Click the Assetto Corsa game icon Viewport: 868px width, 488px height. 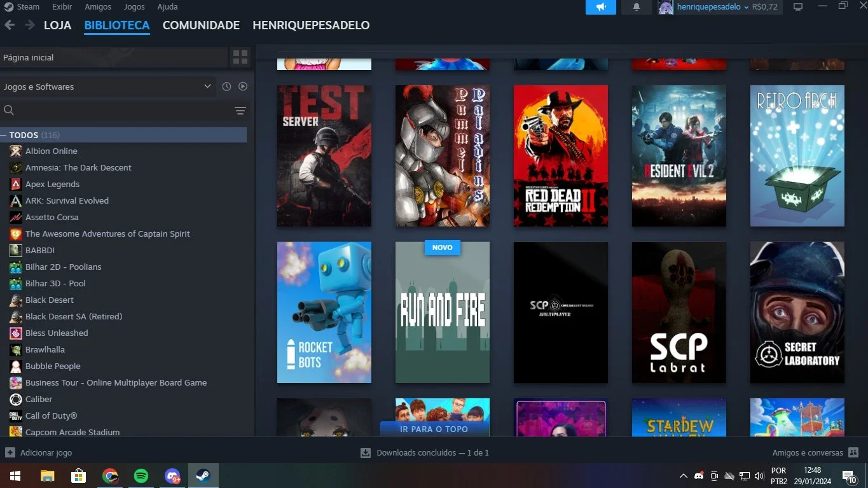16,218
